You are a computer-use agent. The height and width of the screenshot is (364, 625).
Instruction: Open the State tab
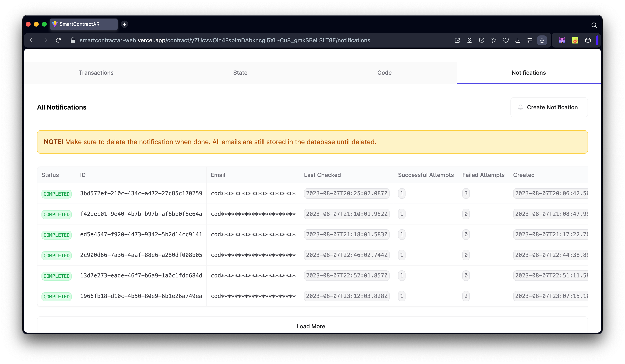(240, 73)
